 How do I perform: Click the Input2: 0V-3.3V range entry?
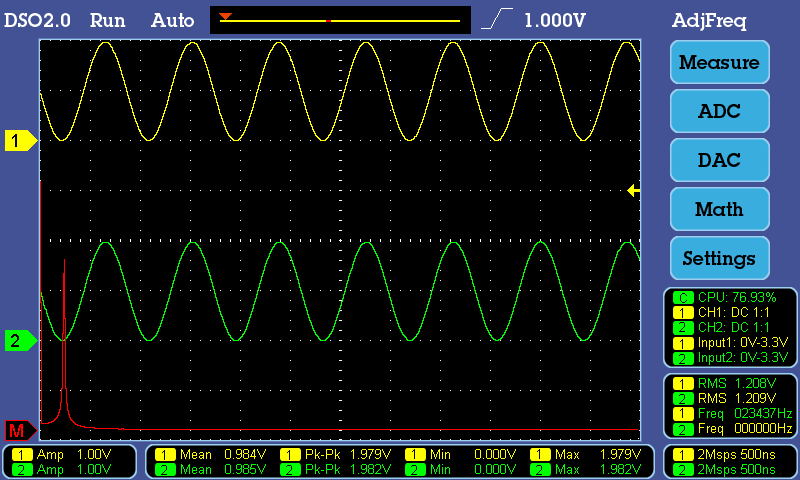(x=743, y=357)
